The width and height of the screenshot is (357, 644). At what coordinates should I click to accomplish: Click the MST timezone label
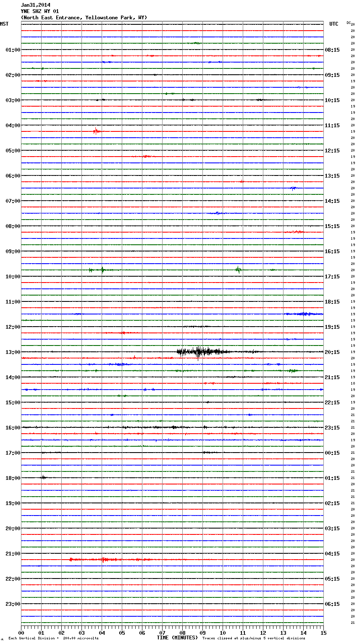[4, 24]
